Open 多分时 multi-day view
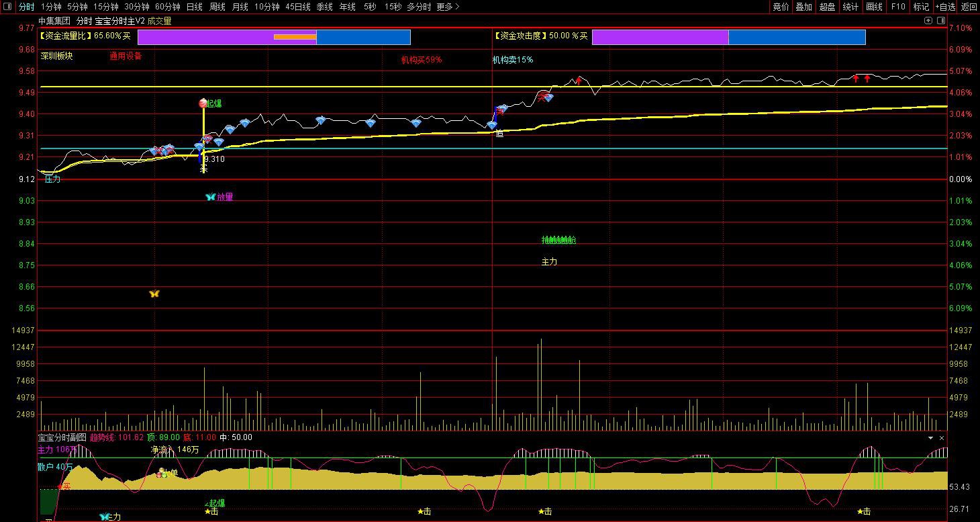This screenshot has height=522, width=980. click(419, 7)
